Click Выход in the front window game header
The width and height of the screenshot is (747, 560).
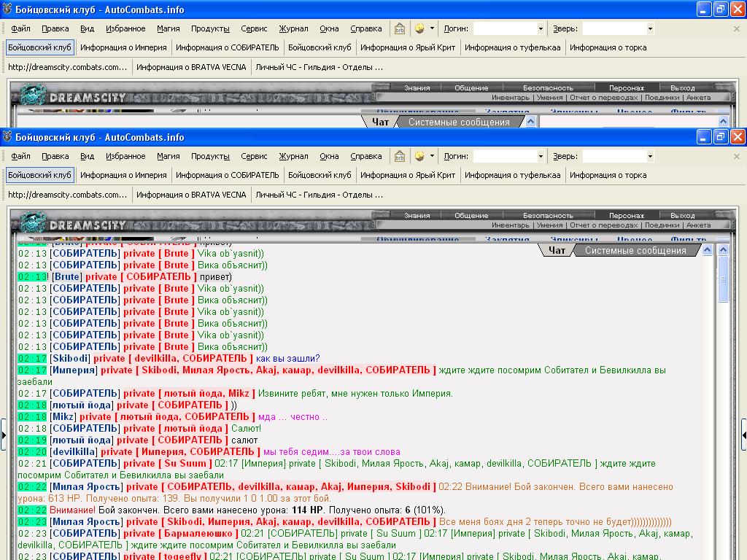(x=682, y=216)
